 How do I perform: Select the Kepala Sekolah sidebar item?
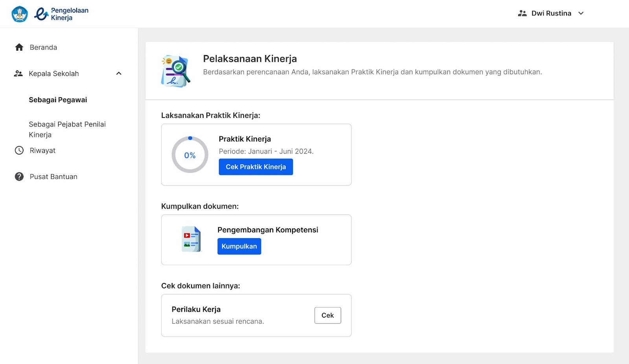pyautogui.click(x=54, y=74)
